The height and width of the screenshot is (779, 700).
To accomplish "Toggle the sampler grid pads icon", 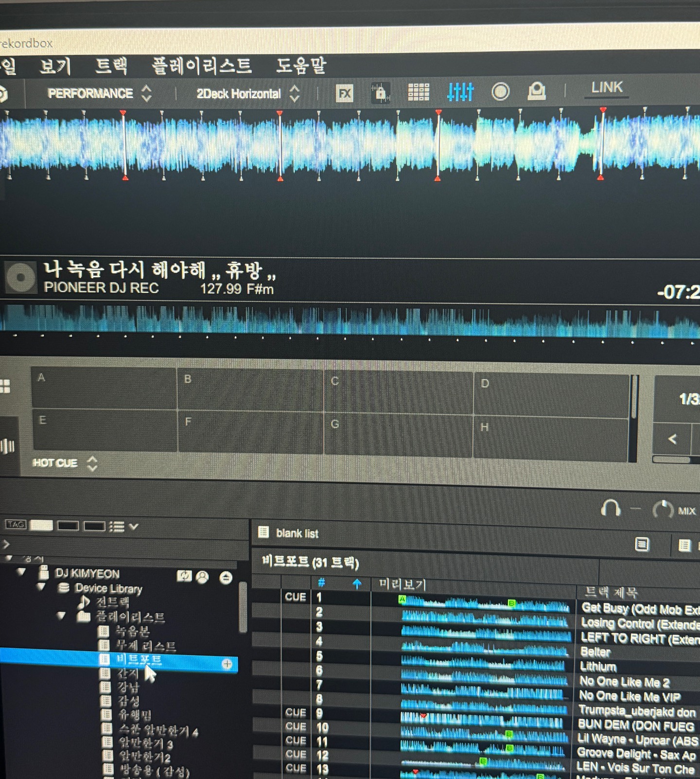I will tap(418, 92).
